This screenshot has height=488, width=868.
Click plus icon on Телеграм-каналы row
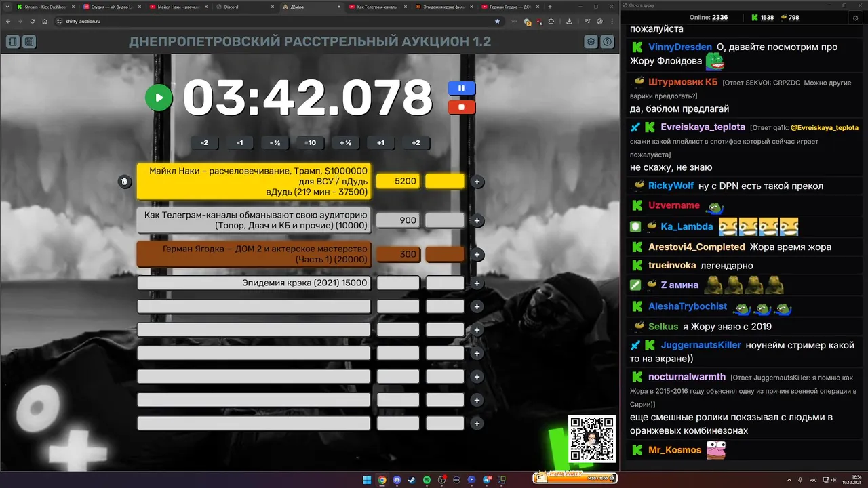pos(477,220)
